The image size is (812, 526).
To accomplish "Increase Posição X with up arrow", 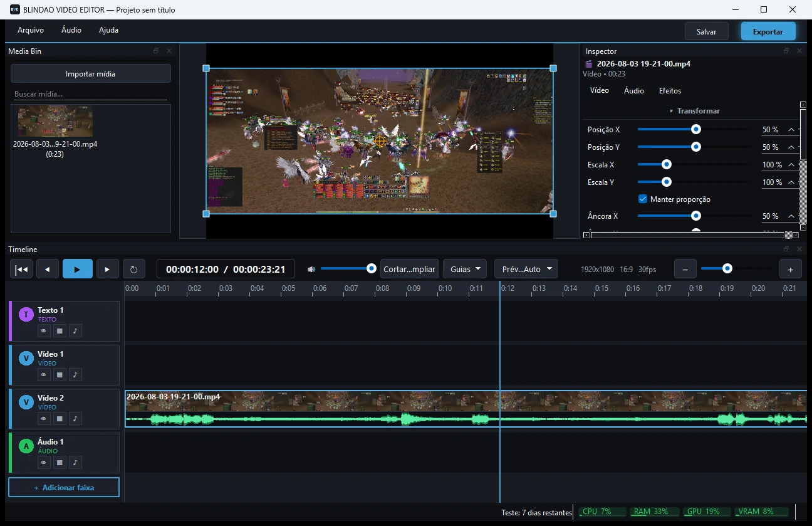I will [x=791, y=130].
